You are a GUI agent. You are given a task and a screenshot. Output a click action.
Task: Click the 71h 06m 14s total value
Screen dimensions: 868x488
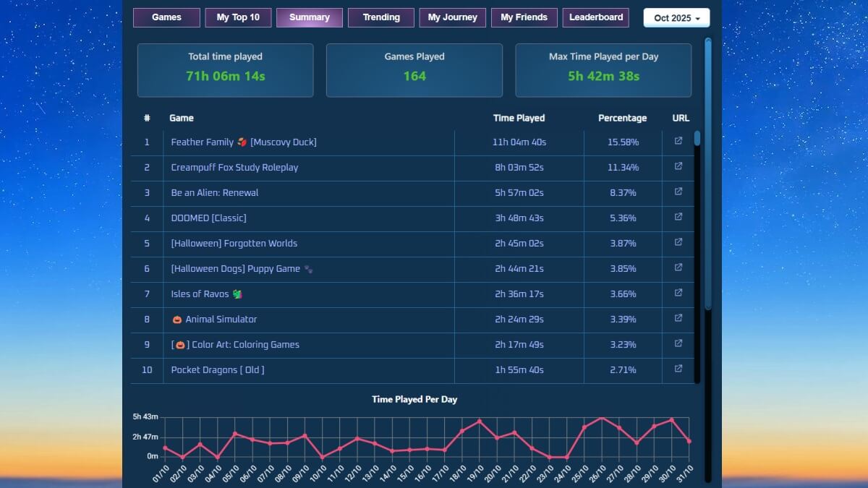[226, 77]
